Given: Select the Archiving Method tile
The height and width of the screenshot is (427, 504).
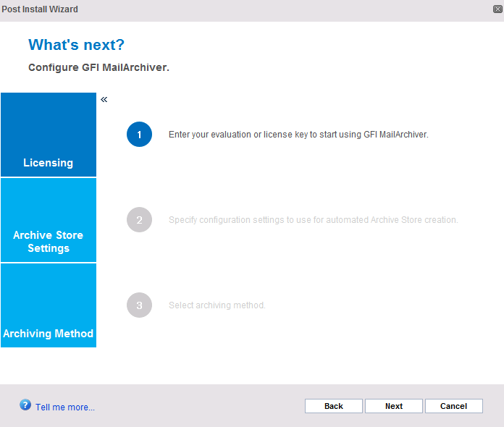Looking at the screenshot, I should (x=49, y=305).
